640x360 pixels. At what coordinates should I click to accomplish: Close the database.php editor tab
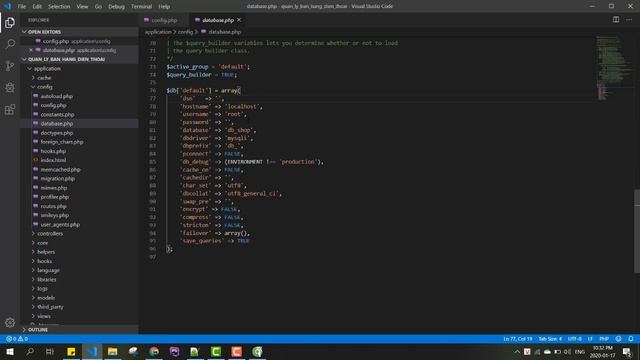tap(239, 20)
